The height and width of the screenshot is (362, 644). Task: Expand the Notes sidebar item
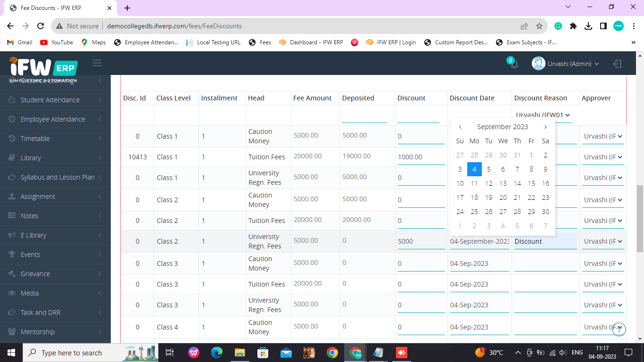(55, 216)
